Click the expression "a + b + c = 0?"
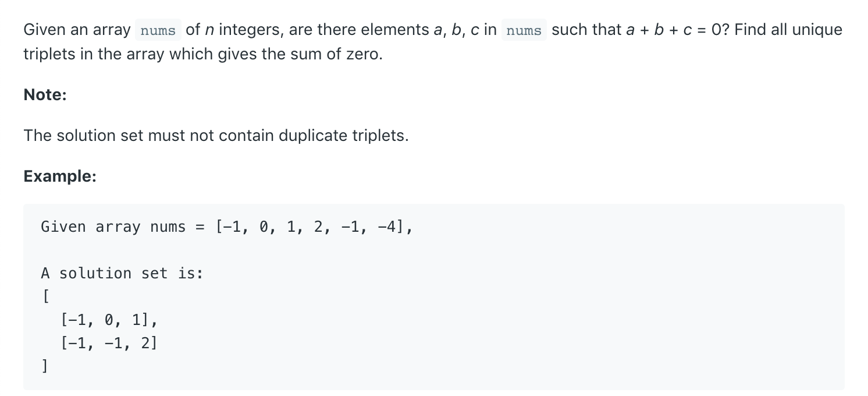This screenshot has width=868, height=396. 678,30
